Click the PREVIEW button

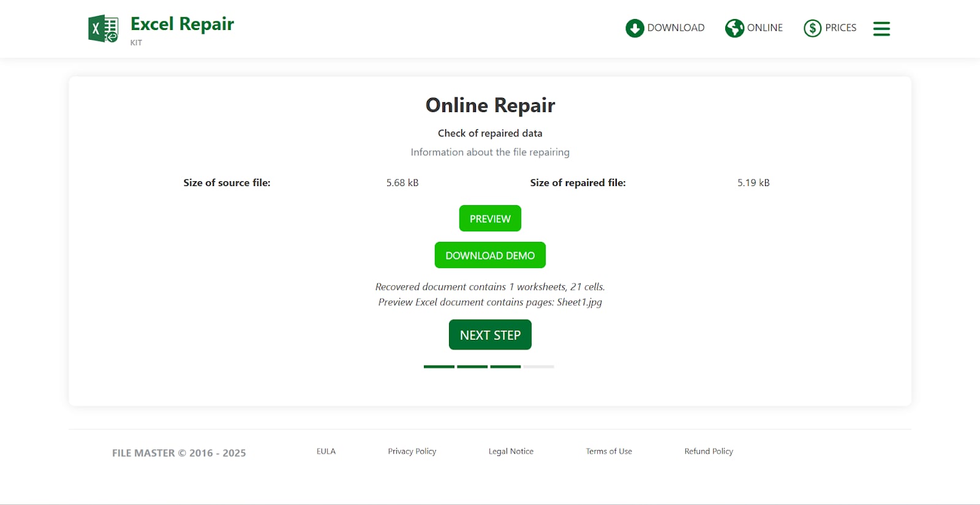[490, 219]
